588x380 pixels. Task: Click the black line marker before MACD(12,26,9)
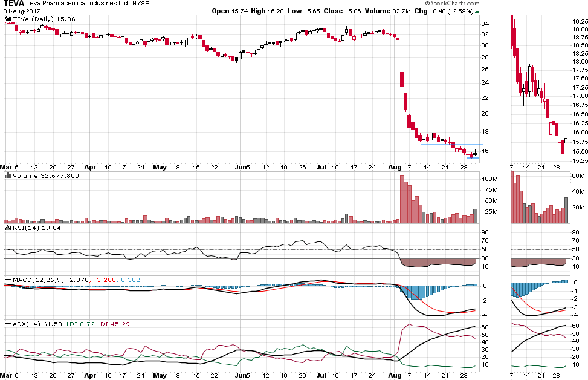click(x=8, y=280)
